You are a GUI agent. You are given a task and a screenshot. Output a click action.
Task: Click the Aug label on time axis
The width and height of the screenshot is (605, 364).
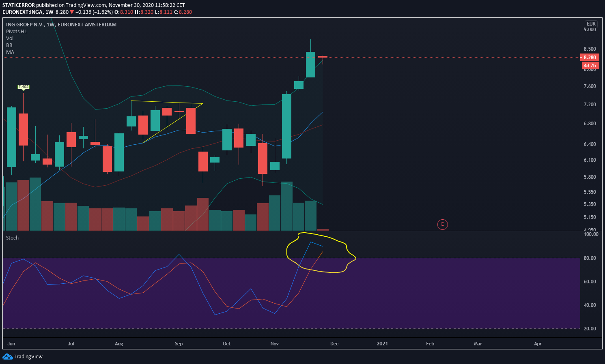pos(119,344)
